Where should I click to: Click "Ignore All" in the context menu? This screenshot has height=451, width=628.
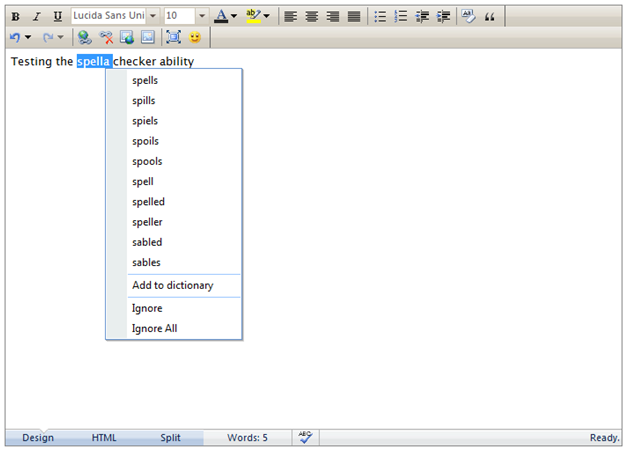(x=154, y=328)
